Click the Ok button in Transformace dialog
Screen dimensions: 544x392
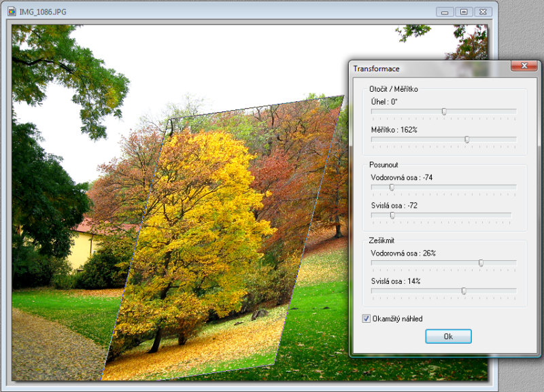coord(448,336)
